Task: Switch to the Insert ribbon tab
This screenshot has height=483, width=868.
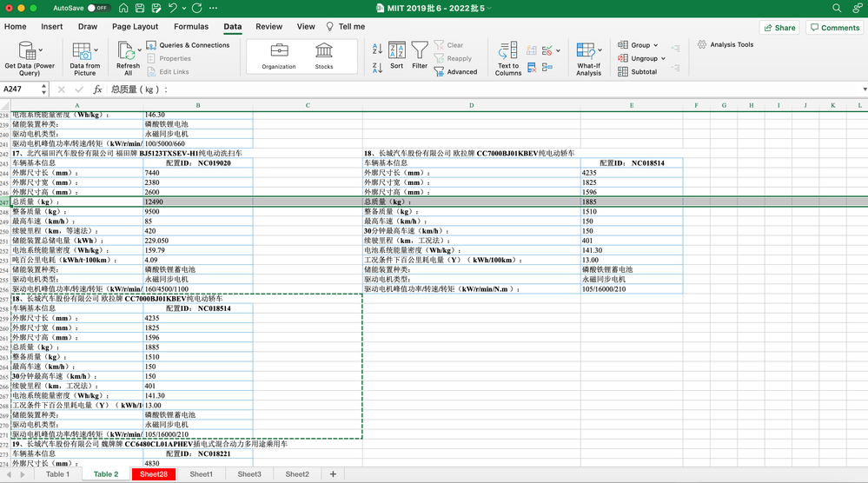Action: click(51, 27)
